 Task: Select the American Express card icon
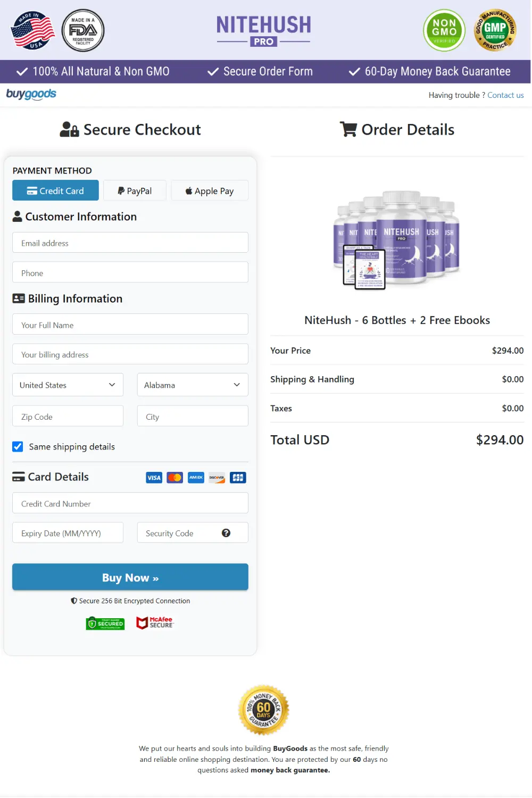pos(195,477)
